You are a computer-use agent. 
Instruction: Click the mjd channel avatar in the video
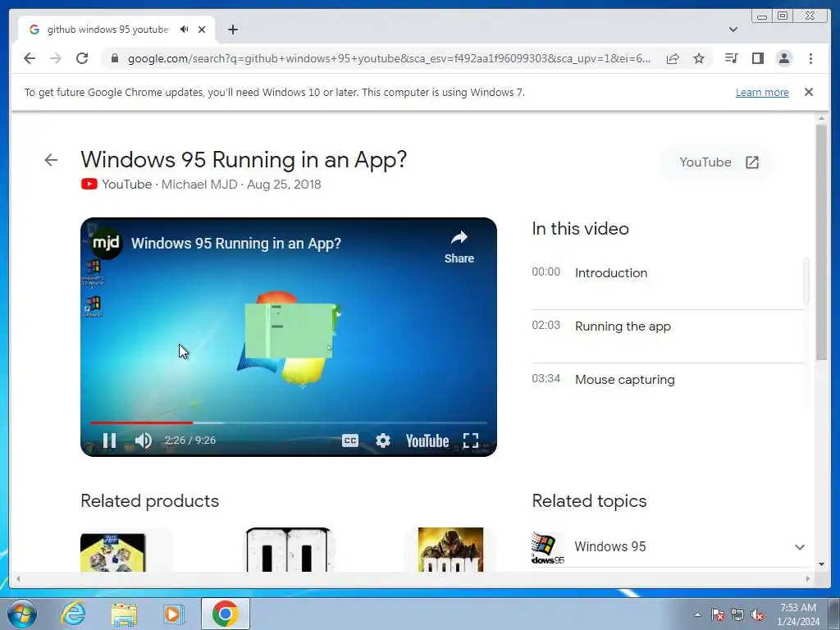(x=106, y=243)
